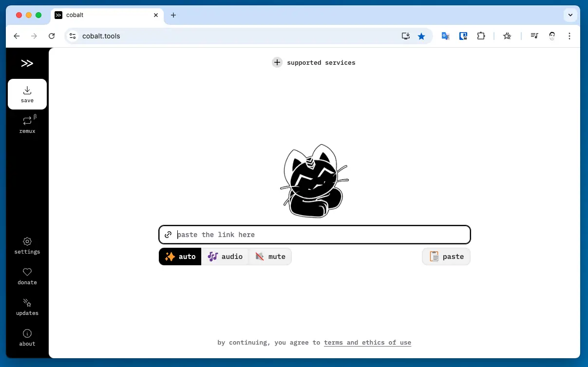Open the about page
Screen dimensions: 588x367
click(x=27, y=338)
